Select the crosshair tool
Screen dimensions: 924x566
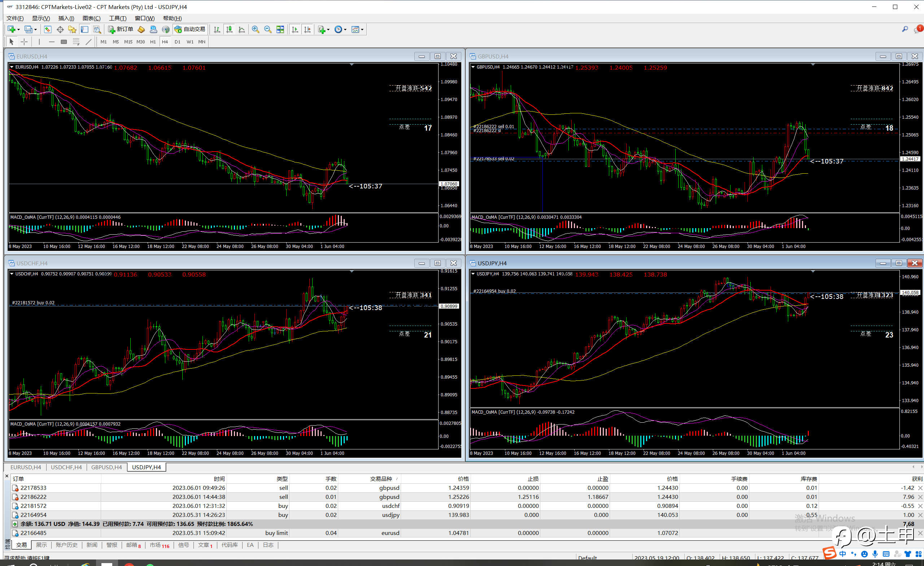pyautogui.click(x=24, y=42)
